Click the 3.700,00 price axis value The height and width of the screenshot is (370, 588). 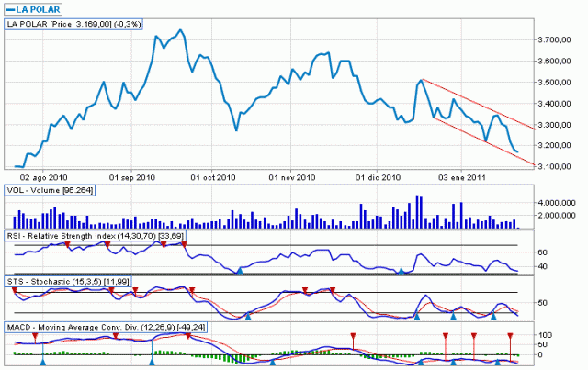click(x=554, y=39)
